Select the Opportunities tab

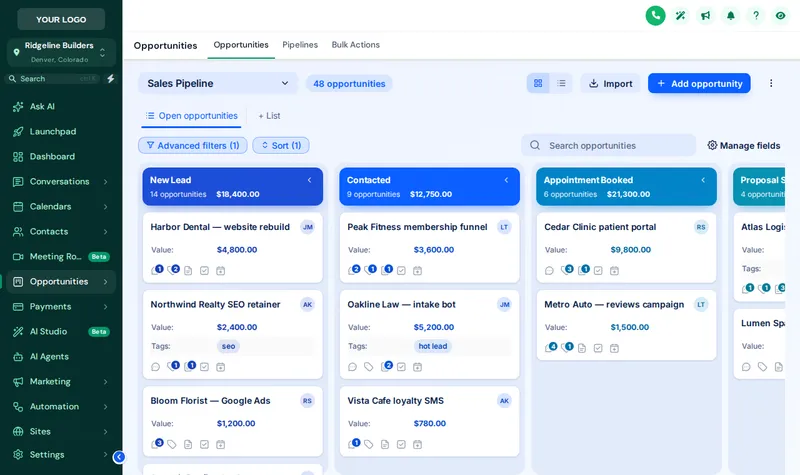click(x=241, y=45)
